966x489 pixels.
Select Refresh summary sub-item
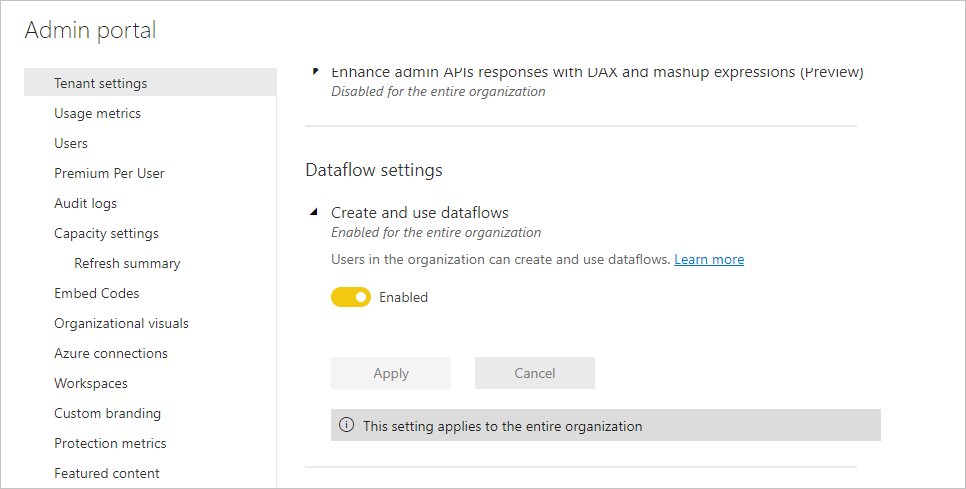(127, 263)
